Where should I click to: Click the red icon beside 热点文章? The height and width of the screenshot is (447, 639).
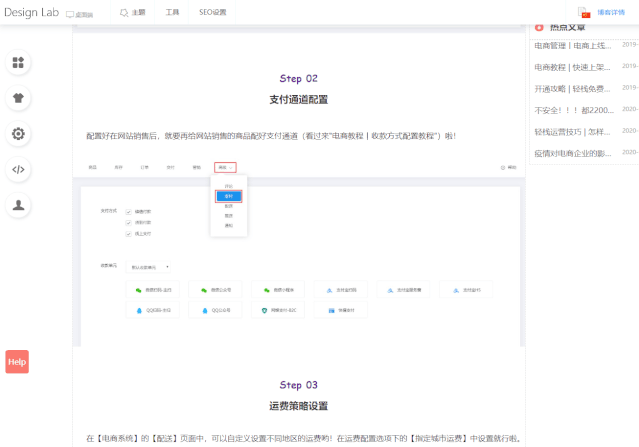pyautogui.click(x=539, y=27)
